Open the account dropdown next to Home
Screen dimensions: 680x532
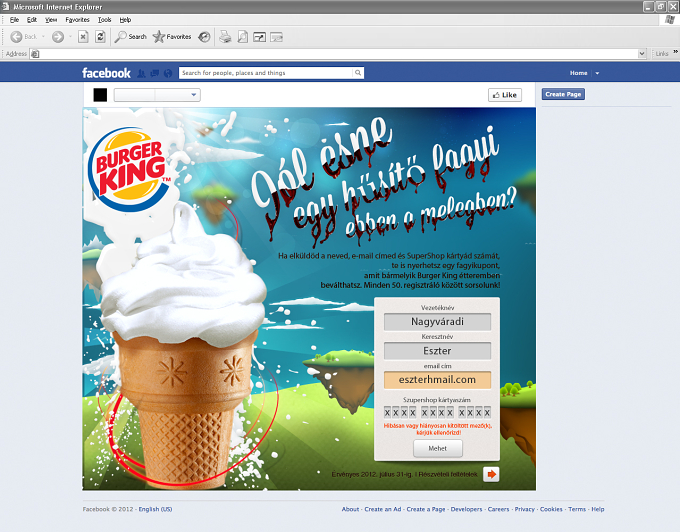(597, 73)
